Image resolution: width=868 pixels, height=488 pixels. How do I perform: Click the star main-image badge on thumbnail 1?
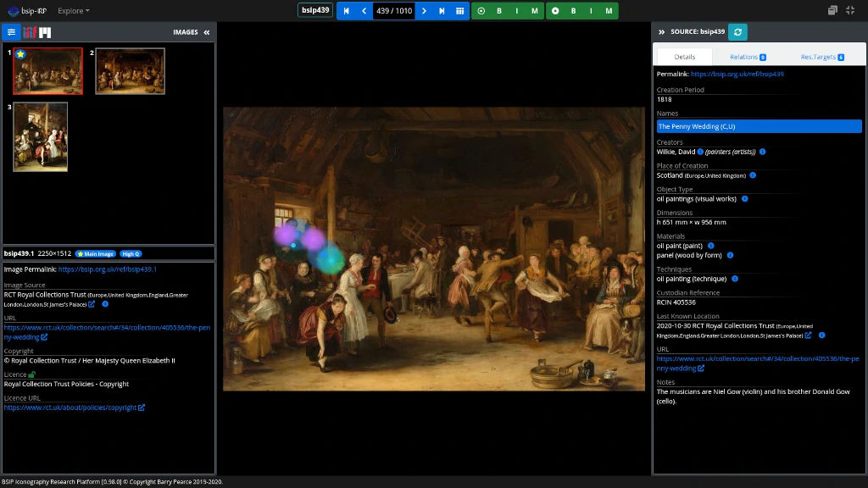(20, 54)
